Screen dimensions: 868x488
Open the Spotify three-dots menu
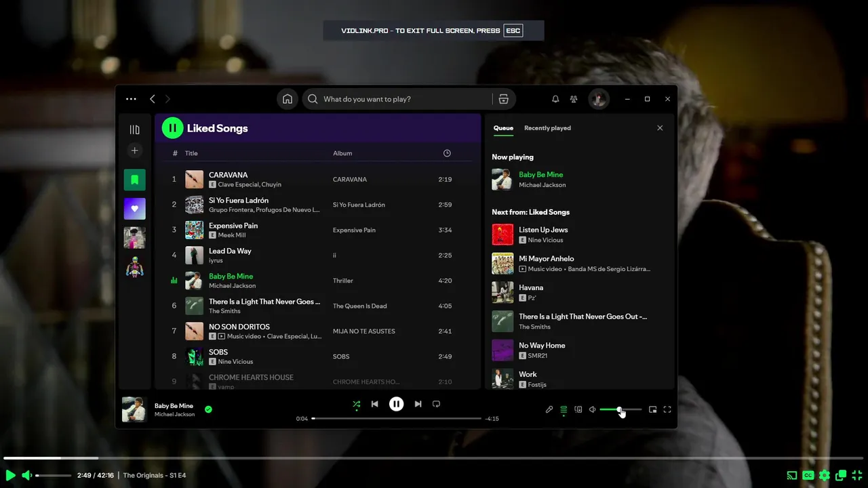pyautogui.click(x=131, y=99)
